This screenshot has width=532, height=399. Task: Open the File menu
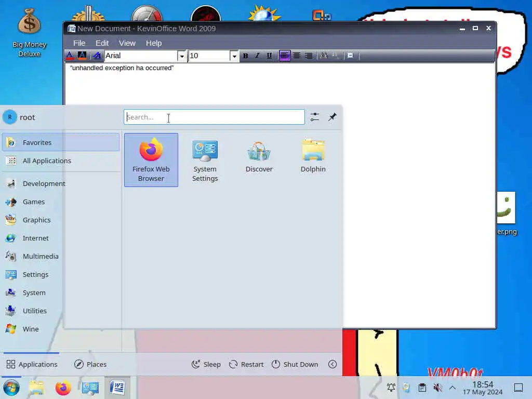[79, 43]
